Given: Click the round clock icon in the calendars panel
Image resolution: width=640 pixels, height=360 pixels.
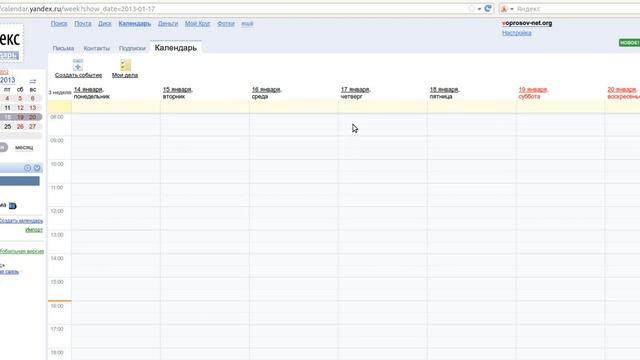Looking at the screenshot, I should click(27, 168).
